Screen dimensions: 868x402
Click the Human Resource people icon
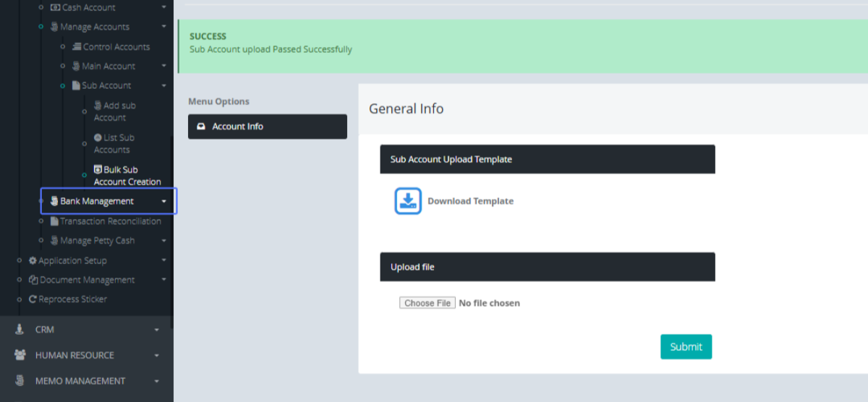tap(20, 355)
